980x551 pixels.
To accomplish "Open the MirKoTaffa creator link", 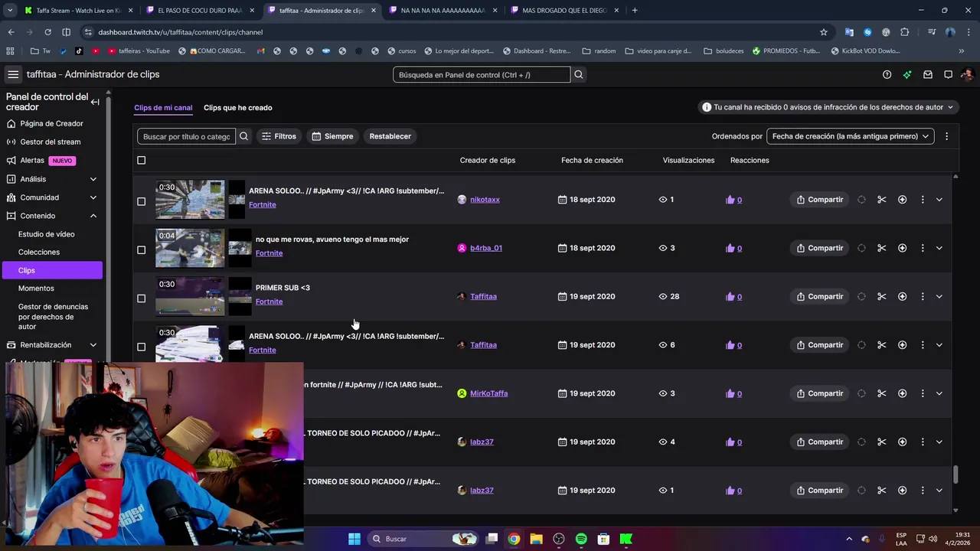I will [x=488, y=393].
